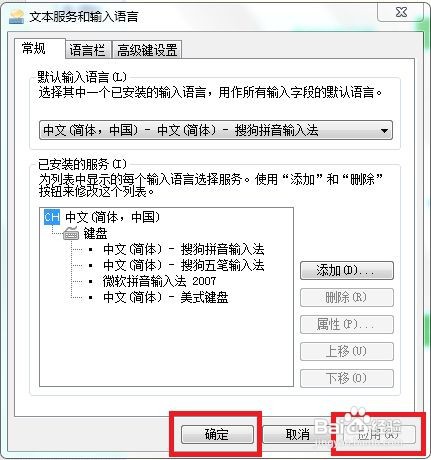
Task: Cancel the dialog with 取消
Action: point(298,434)
